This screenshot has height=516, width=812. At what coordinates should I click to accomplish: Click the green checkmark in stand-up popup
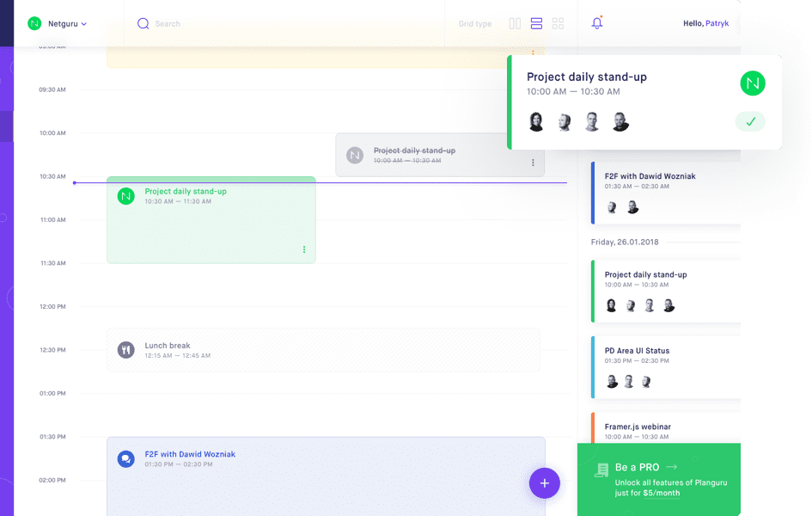tap(750, 122)
